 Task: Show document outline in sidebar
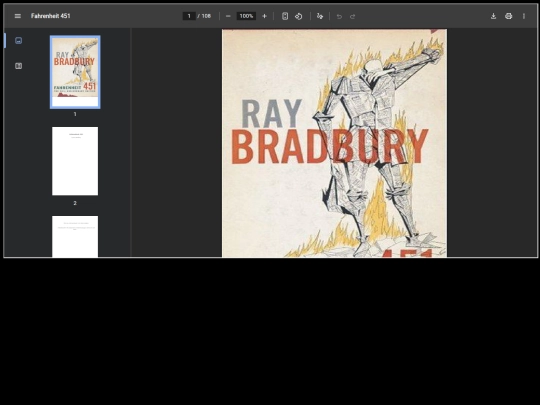click(x=19, y=66)
